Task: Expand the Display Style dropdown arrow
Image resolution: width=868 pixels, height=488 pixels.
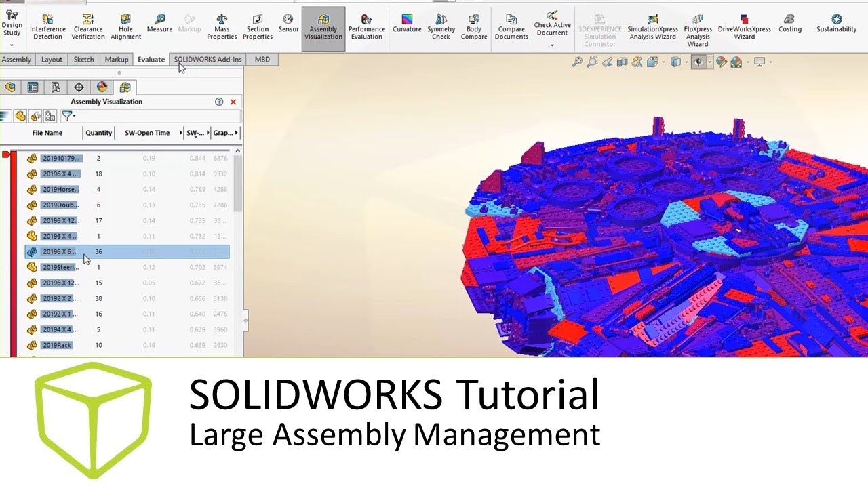Action: (x=686, y=62)
